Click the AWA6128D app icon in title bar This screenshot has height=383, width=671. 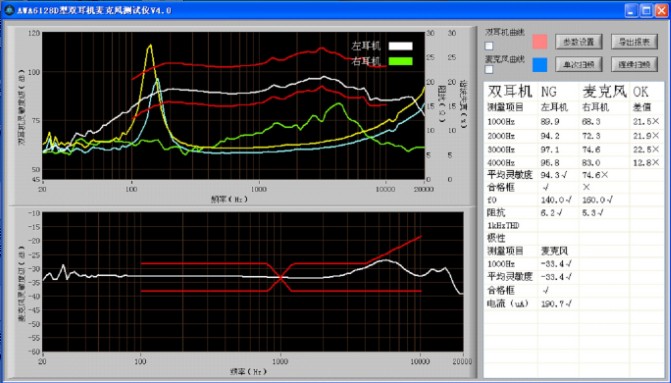click(9, 10)
